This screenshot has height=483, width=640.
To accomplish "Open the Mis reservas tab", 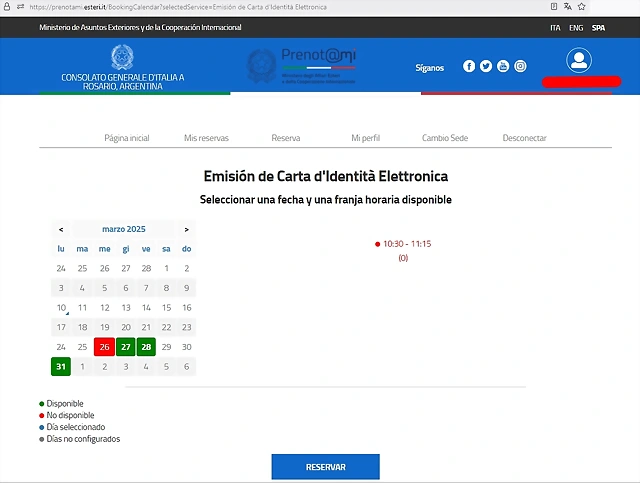I will point(206,138).
